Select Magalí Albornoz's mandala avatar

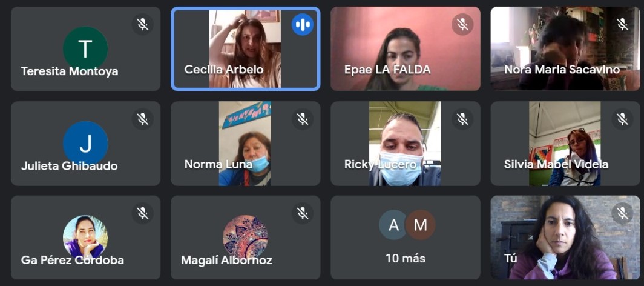[x=245, y=237]
